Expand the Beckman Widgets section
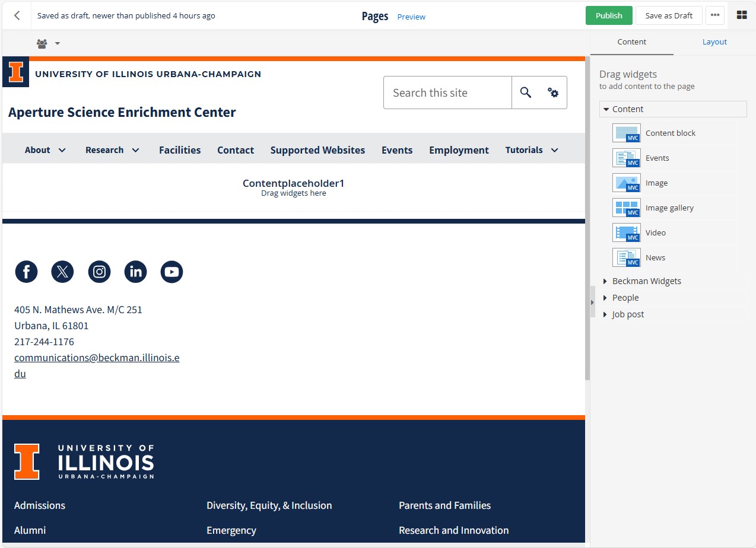The width and height of the screenshot is (756, 548). [646, 281]
